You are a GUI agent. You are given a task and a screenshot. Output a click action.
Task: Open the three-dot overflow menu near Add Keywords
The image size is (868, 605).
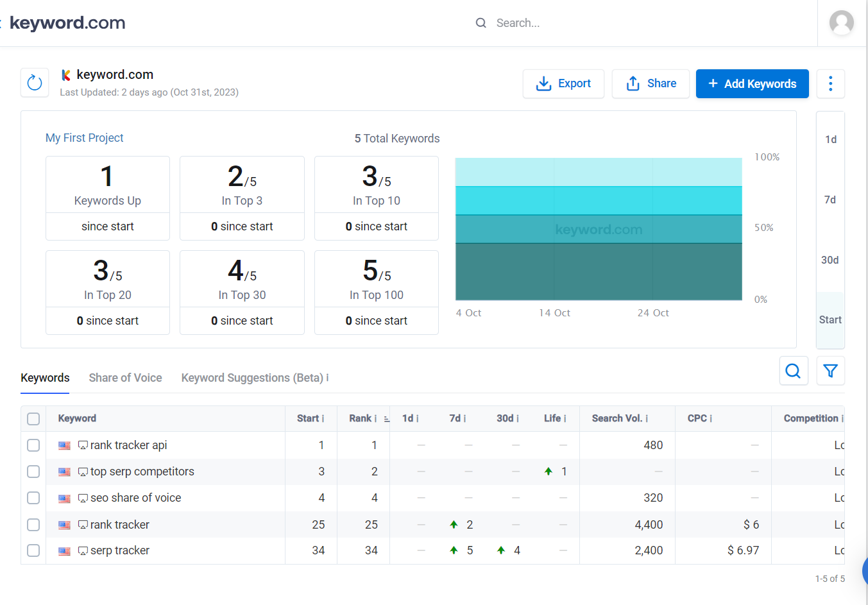(830, 83)
